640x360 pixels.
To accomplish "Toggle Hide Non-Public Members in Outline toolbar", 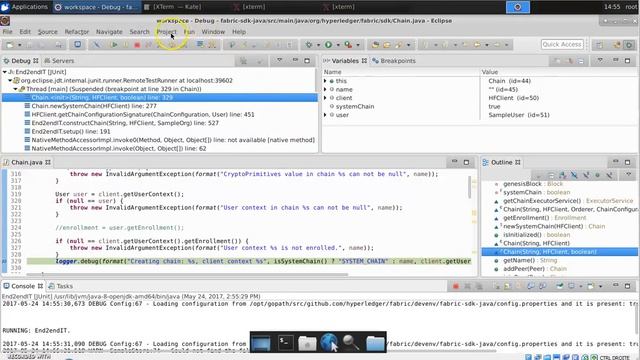I will point(598,175).
